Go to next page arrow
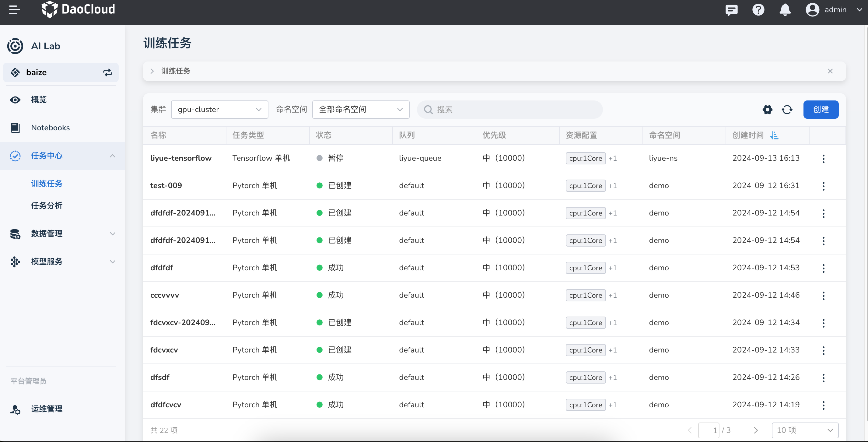 coord(756,430)
